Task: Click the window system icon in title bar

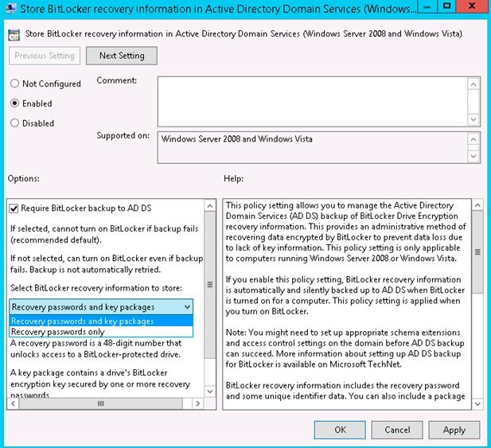Action: point(11,9)
